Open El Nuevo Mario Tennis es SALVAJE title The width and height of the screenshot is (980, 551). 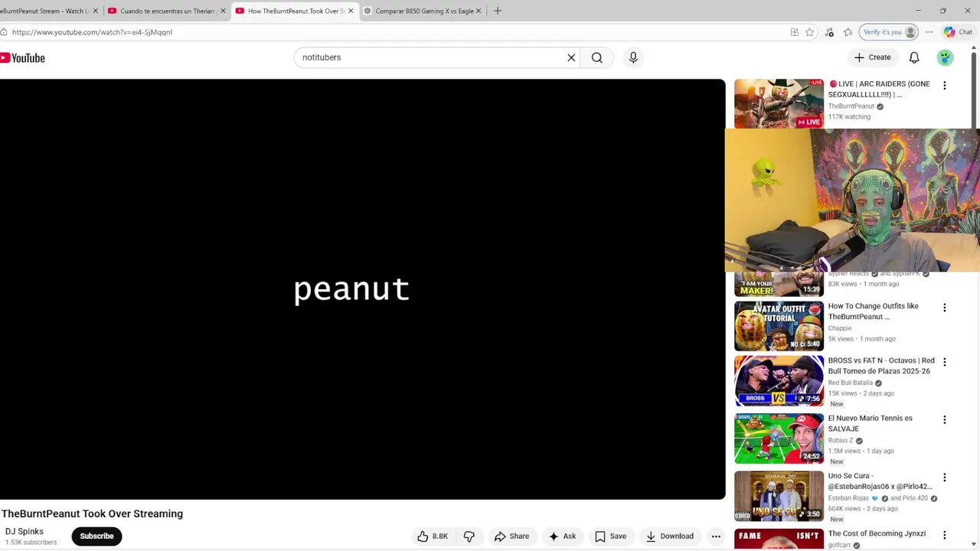pos(870,423)
